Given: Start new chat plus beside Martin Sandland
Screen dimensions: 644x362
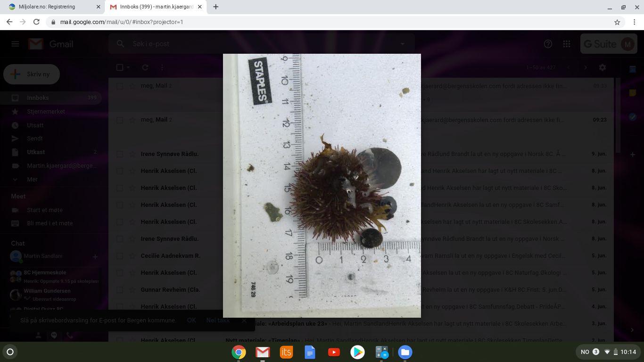Looking at the screenshot, I should [x=95, y=257].
